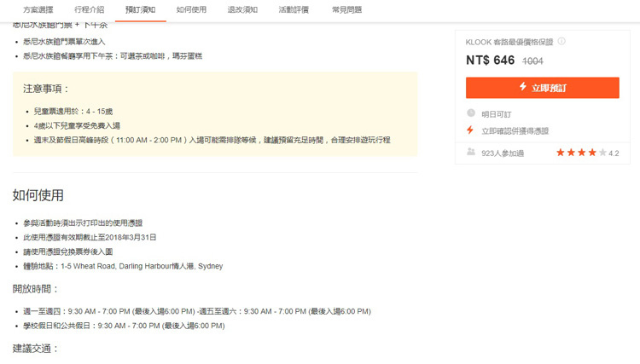
Task: Click the lightning icon inside the booking button
Action: pyautogui.click(x=523, y=86)
